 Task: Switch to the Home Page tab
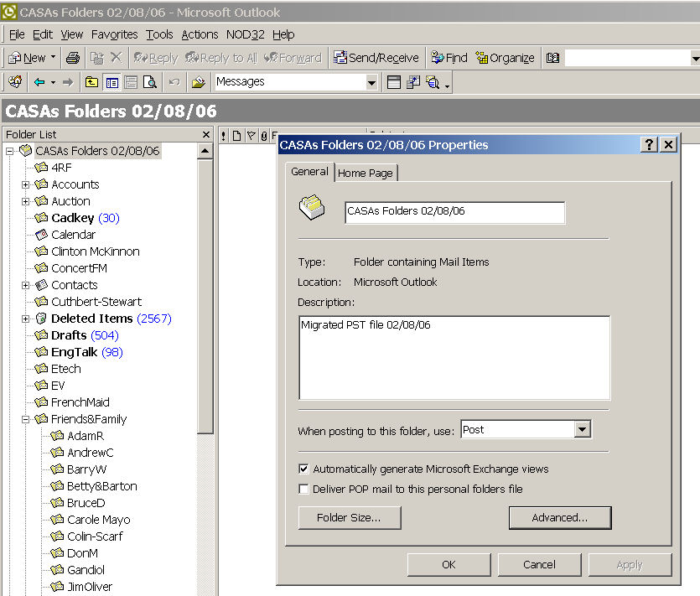coord(366,174)
